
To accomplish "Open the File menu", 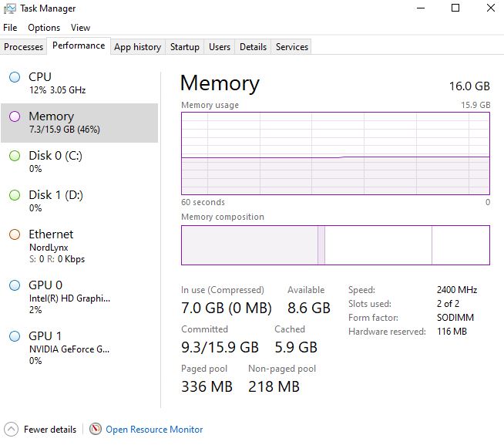I will click(x=10, y=28).
